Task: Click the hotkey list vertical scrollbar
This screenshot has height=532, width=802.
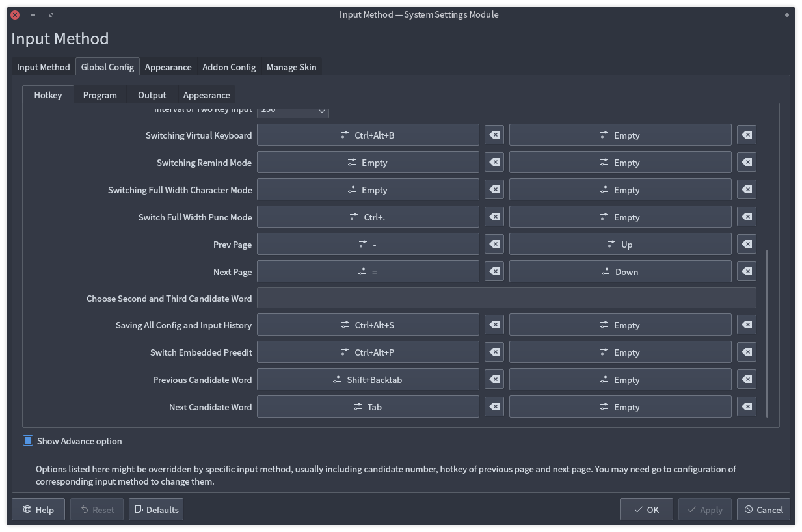Action: pyautogui.click(x=768, y=332)
